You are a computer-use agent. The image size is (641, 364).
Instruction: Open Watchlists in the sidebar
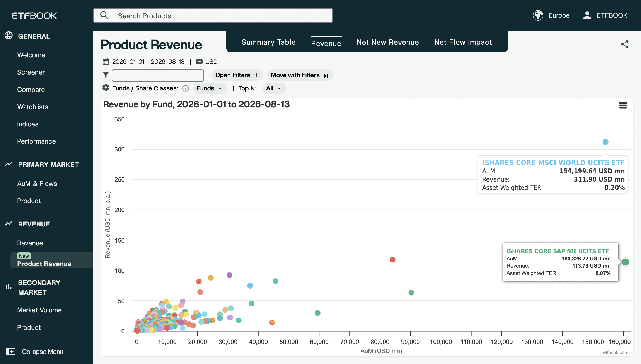(x=33, y=107)
